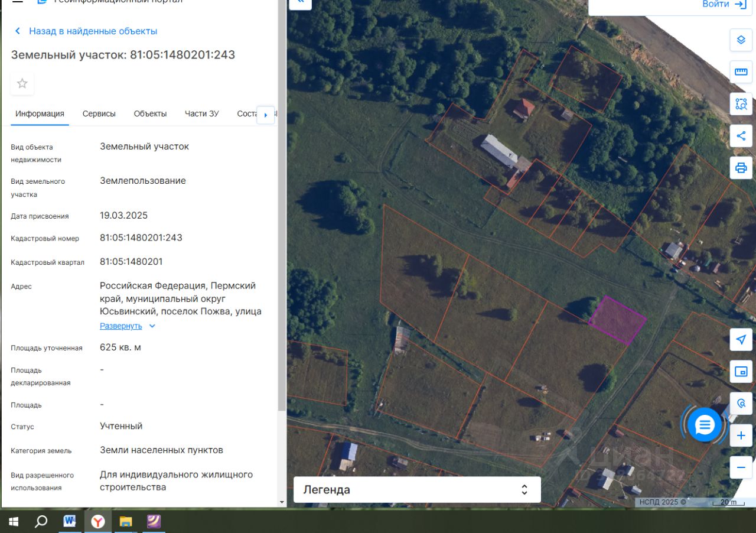The height and width of the screenshot is (533, 756).
Task: Click Земли населенных пунктов text
Action: [x=161, y=450]
